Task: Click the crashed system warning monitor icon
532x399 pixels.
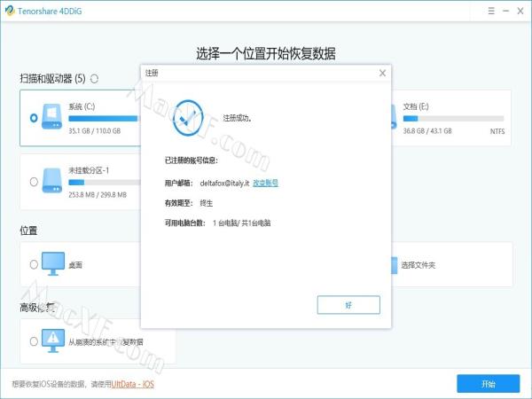Action: pyautogui.click(x=54, y=340)
